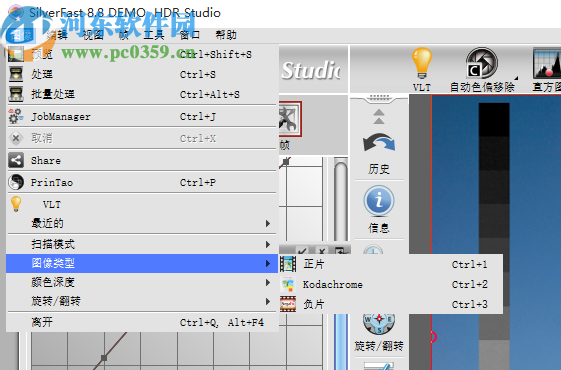This screenshot has height=370, width=561.
Task: Open JobManager from the menu
Action: pos(142,117)
